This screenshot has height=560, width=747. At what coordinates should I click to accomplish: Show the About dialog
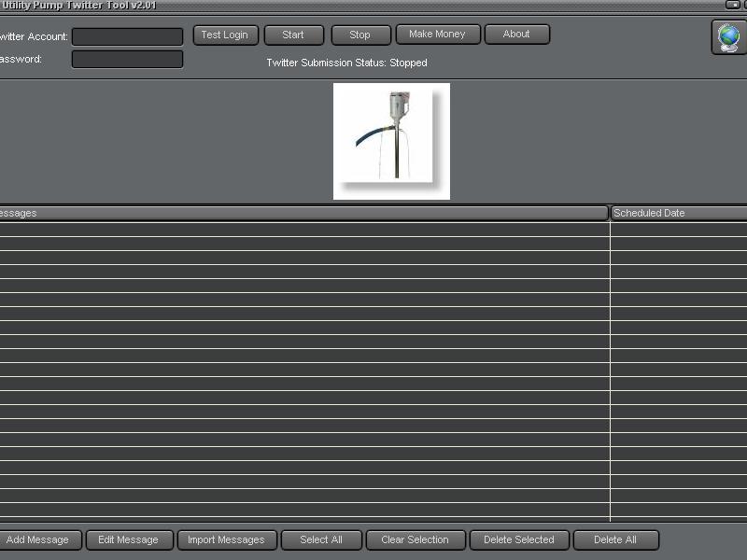(x=517, y=35)
